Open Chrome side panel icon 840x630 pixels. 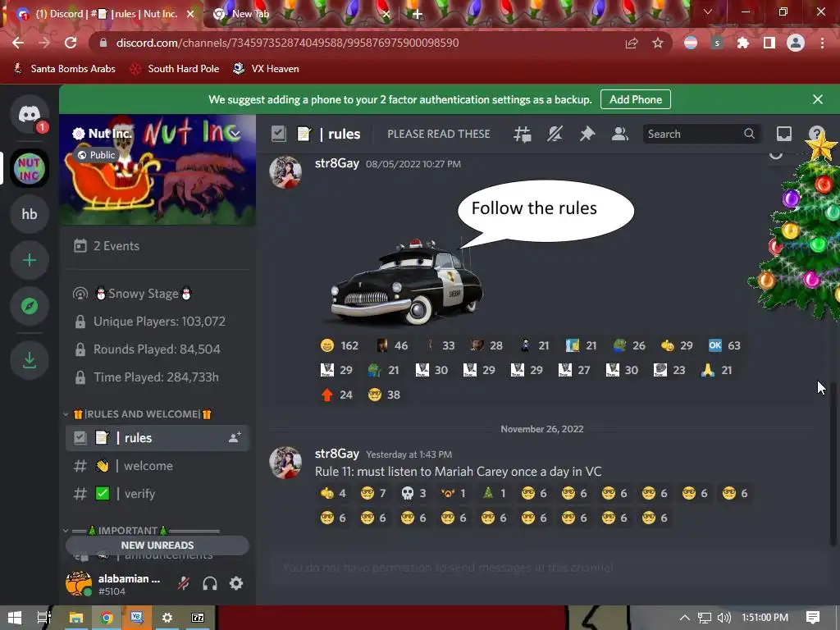coord(769,43)
